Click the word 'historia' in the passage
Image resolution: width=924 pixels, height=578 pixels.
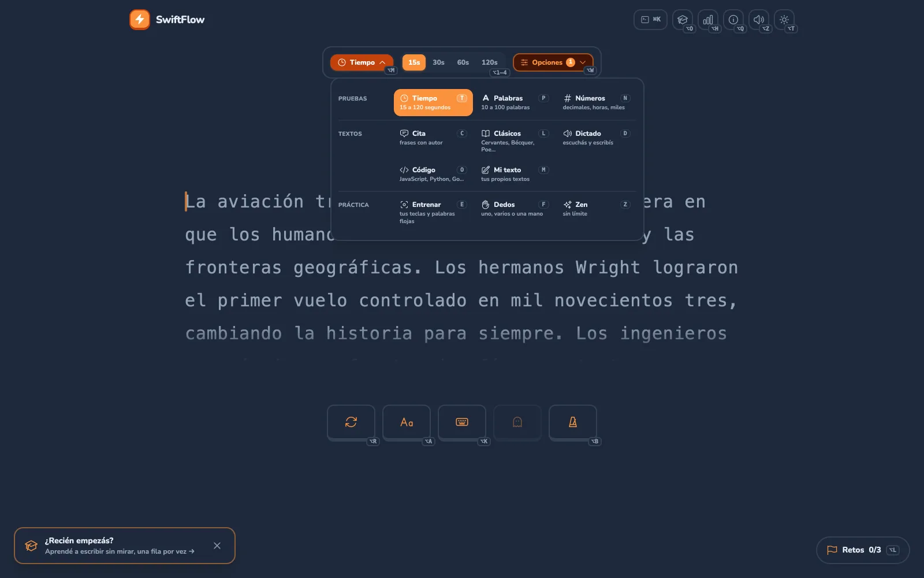369,334
